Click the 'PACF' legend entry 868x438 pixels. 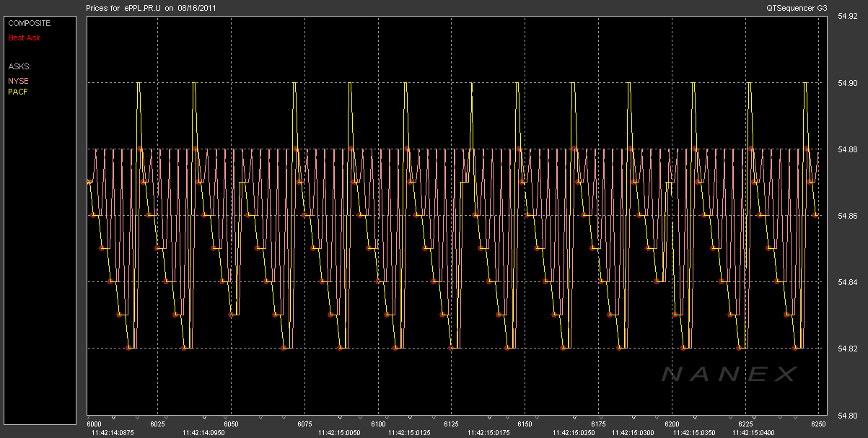click(18, 92)
